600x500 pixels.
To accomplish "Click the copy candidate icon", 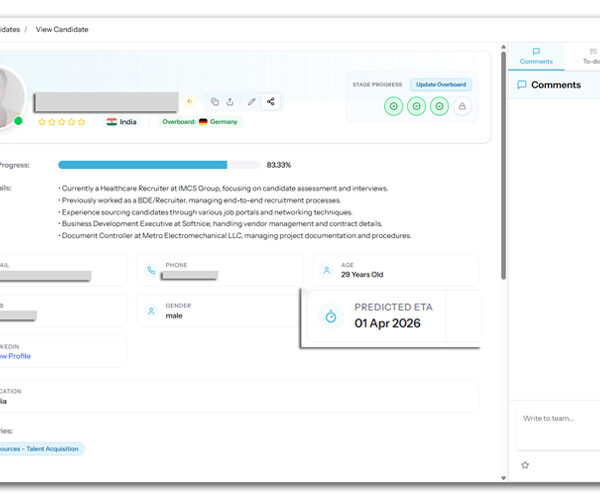I will 215,101.
